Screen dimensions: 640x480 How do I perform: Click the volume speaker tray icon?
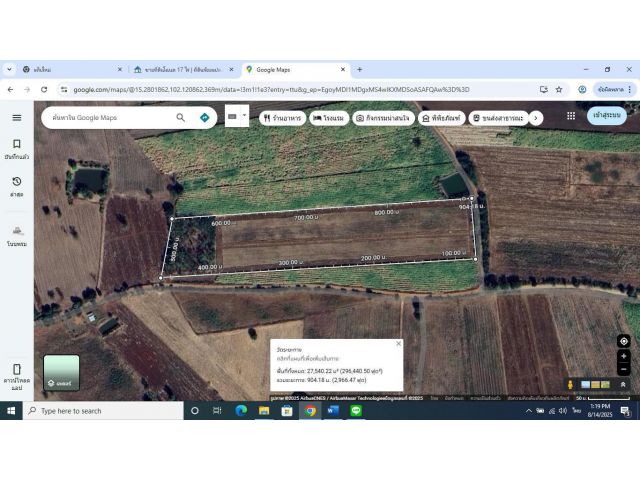(x=563, y=411)
